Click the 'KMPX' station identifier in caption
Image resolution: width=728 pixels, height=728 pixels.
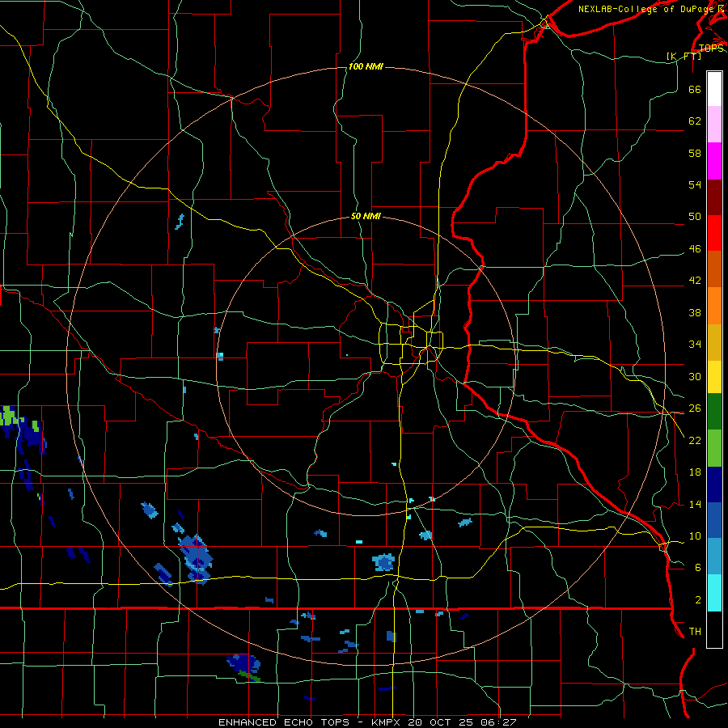click(387, 722)
